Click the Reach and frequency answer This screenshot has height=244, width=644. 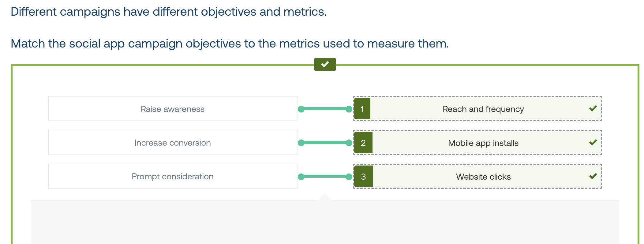coord(477,109)
